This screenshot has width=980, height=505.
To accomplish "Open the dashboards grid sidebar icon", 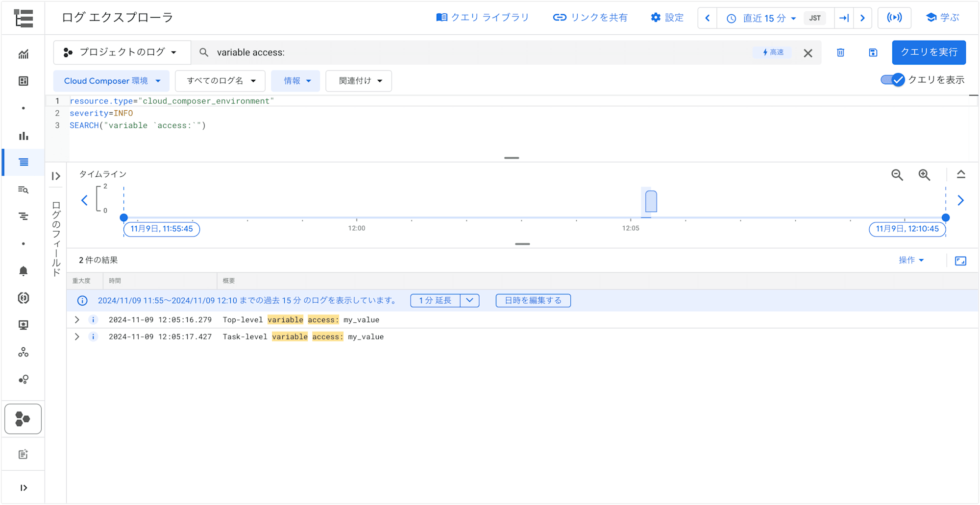I will pos(24,81).
